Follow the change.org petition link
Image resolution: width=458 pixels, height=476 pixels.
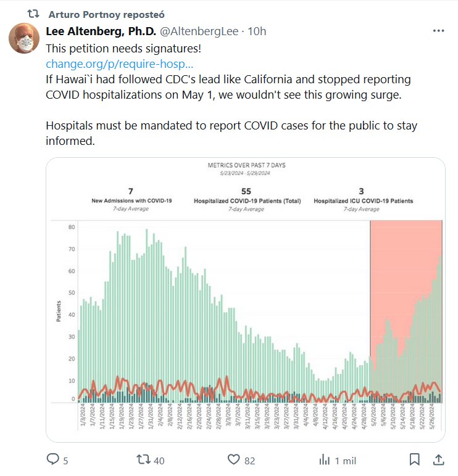tap(120, 63)
